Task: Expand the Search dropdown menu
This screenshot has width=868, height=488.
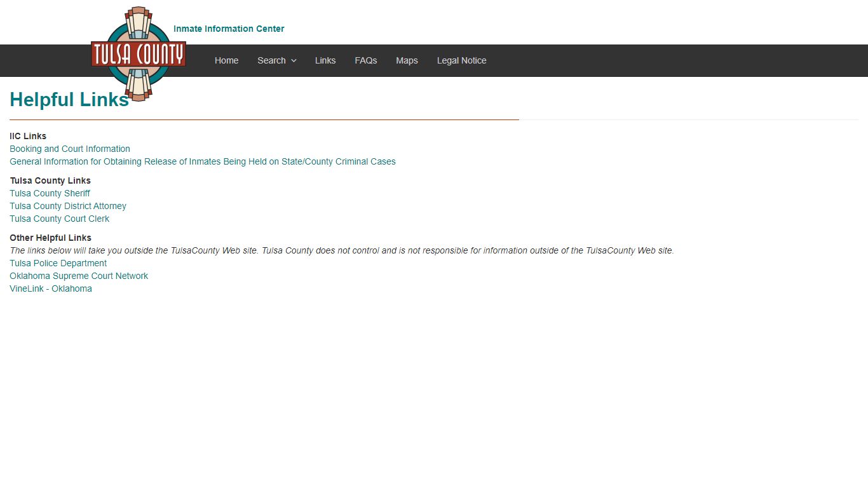Action: pyautogui.click(x=277, y=60)
